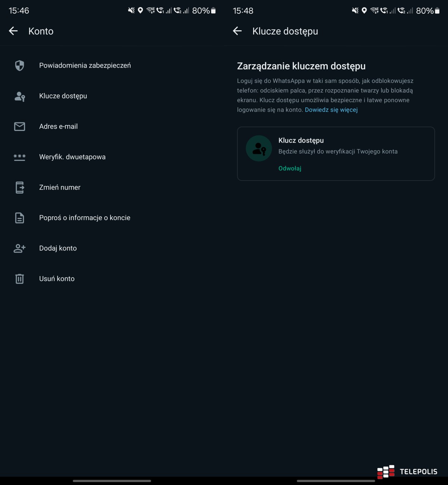Tap the document account info icon
This screenshot has width=448, height=485.
tap(19, 218)
